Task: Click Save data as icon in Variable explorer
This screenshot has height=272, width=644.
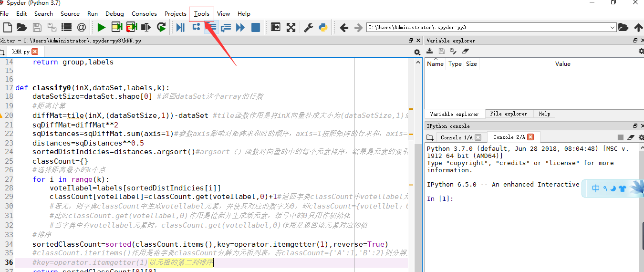Action: click(x=453, y=51)
